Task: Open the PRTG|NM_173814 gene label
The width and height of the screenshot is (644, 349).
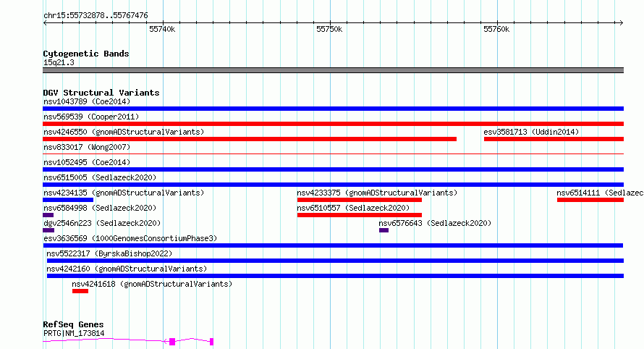Action: point(74,333)
